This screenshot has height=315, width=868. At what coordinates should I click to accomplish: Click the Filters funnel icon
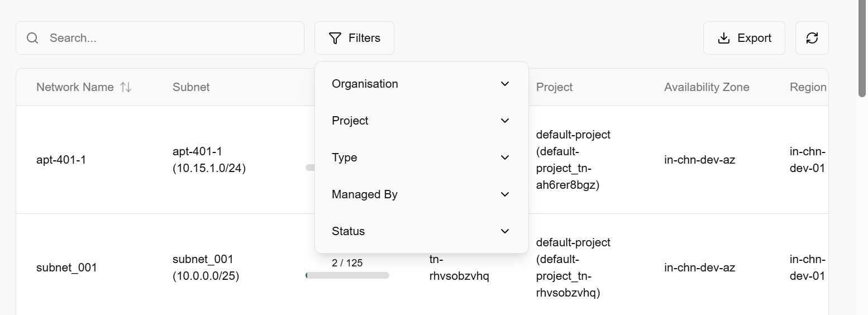click(335, 38)
